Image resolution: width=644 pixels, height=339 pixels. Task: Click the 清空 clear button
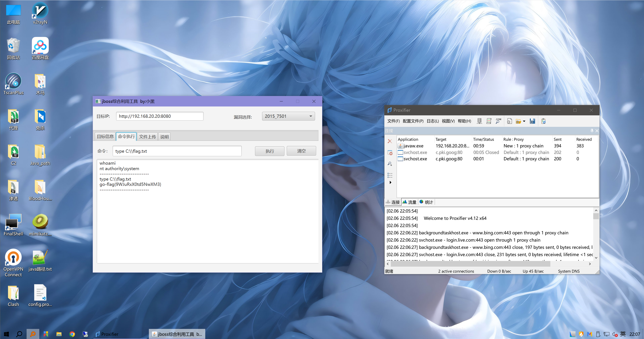tap(301, 151)
